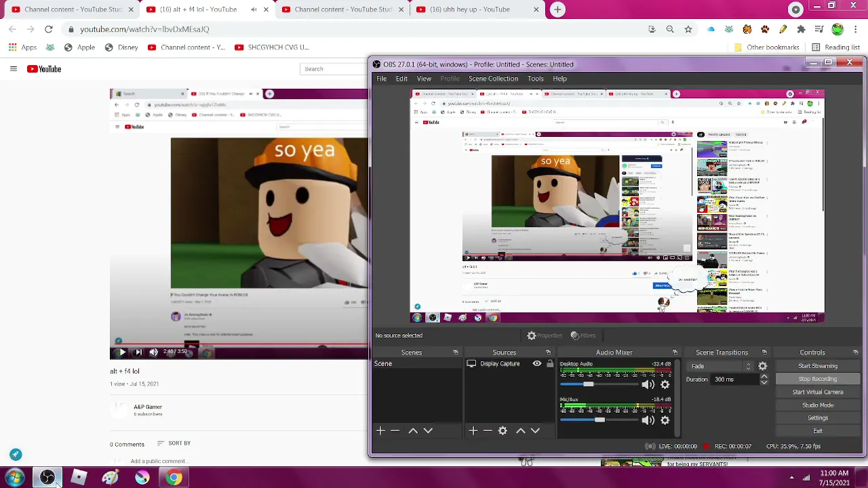
Task: Add a new source in the Sources panel
Action: (x=473, y=430)
